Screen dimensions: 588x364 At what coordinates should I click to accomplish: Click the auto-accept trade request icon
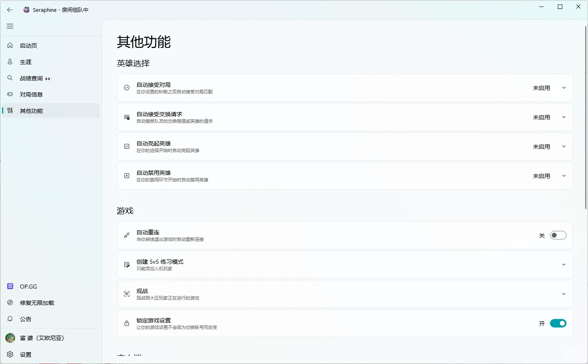tap(127, 117)
